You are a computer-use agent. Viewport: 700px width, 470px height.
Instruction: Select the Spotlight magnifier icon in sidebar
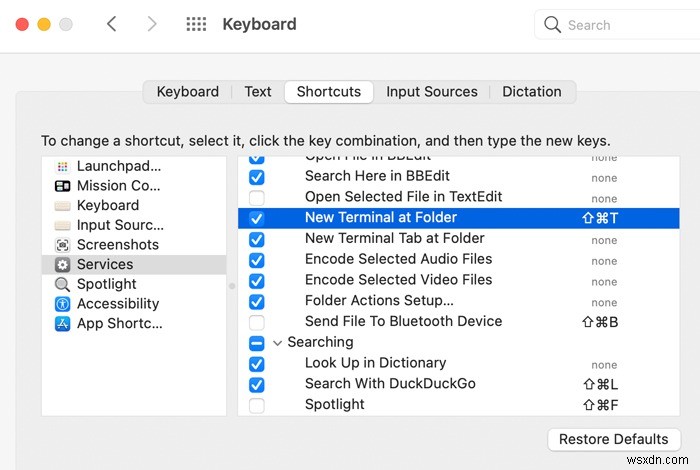(62, 284)
